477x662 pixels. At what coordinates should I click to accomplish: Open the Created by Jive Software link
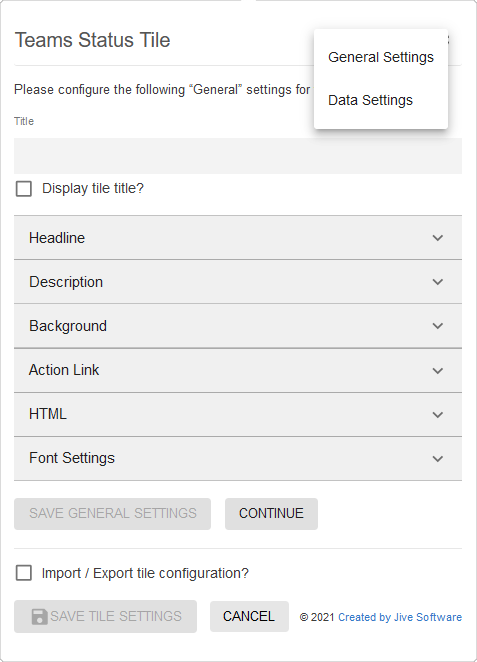[400, 617]
